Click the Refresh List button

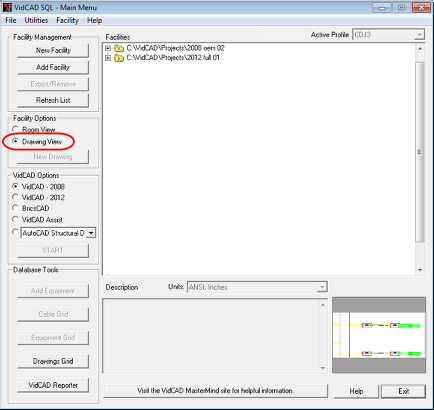[x=53, y=100]
